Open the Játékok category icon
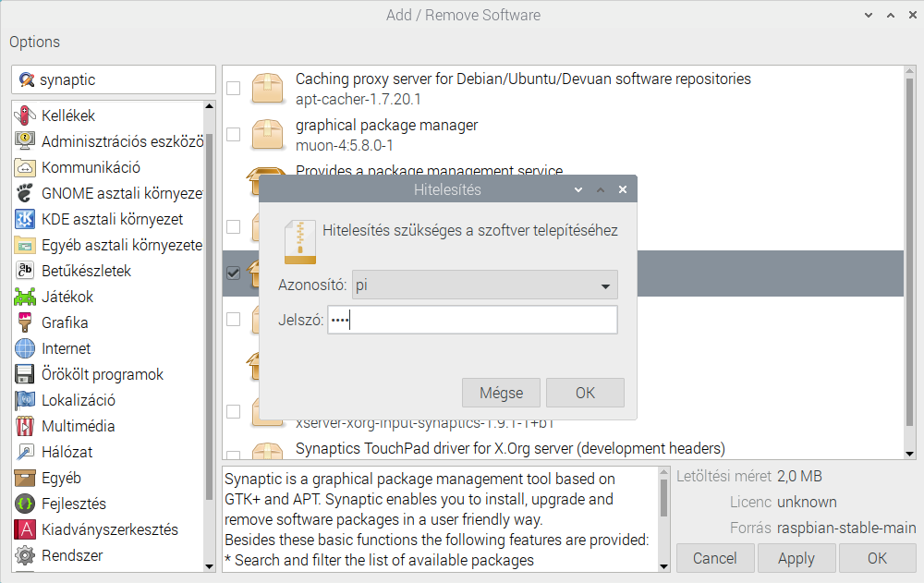The height and width of the screenshot is (583, 924). point(25,297)
